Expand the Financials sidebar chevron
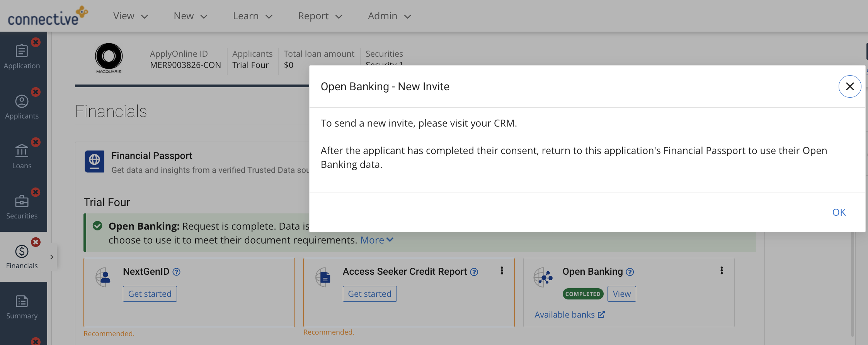This screenshot has width=868, height=345. coord(52,256)
